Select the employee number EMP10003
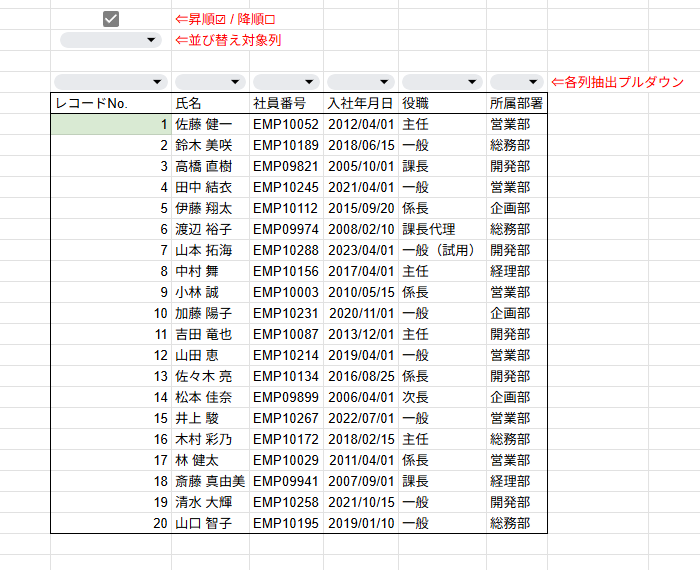The width and height of the screenshot is (700, 570). [286, 292]
